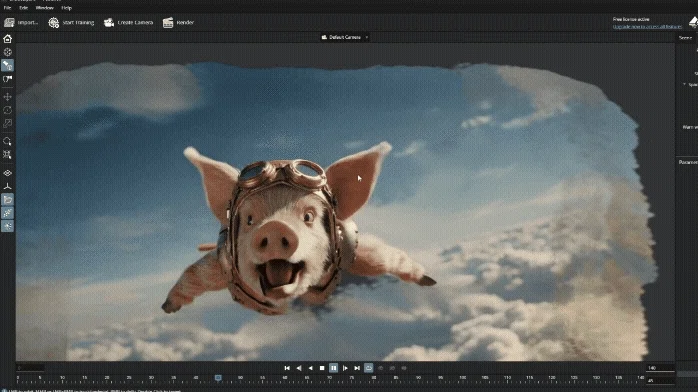
Task: Click the timeline playhead marker
Action: tap(218, 378)
